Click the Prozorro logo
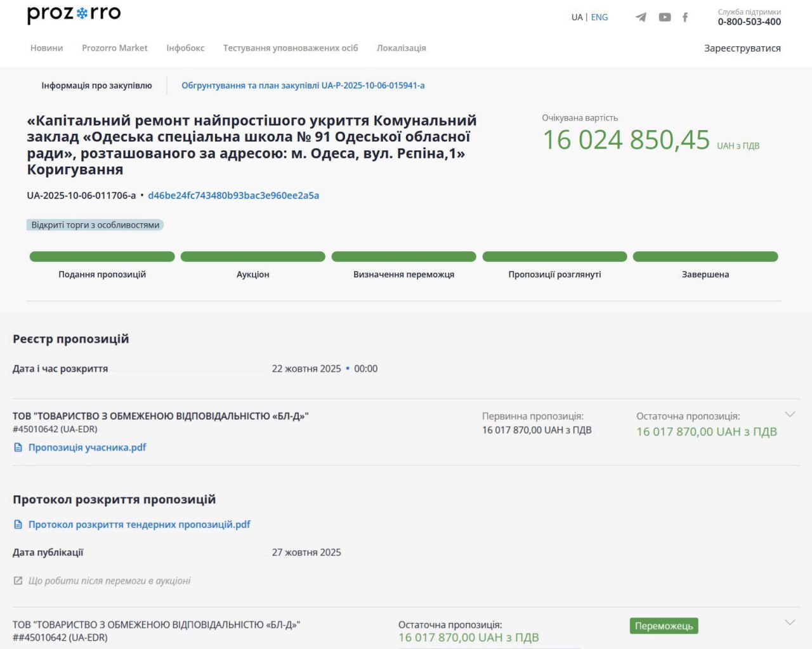This screenshot has height=649, width=812. [74, 14]
